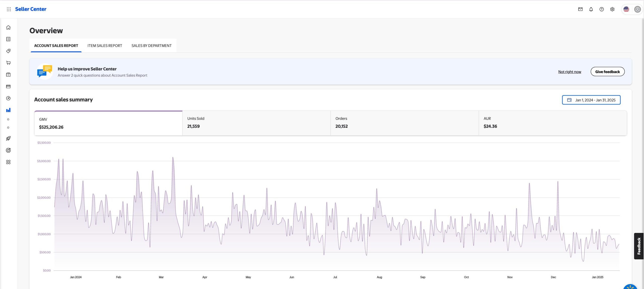Click the 21,559 units sold value
Image resolution: width=644 pixels, height=289 pixels.
tap(193, 126)
